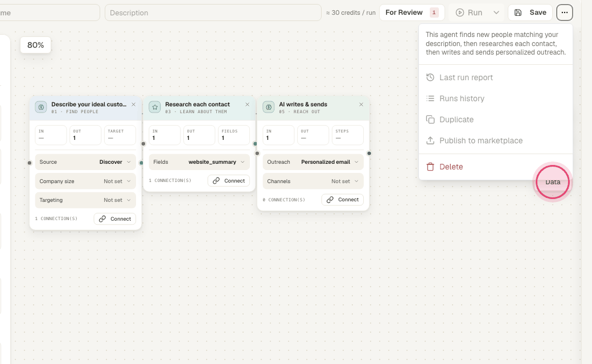Click the star icon on the Research each contact card
Viewport: 592px width, 364px height.
tap(155, 107)
